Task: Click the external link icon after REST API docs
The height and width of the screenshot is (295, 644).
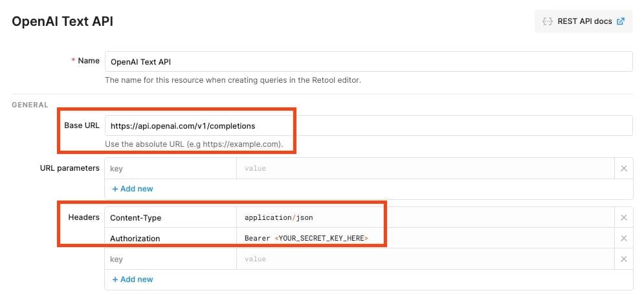Action: pos(621,21)
